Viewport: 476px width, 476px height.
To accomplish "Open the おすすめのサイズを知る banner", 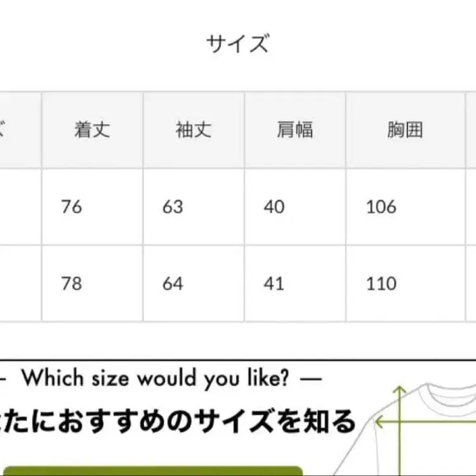I will point(178,421).
